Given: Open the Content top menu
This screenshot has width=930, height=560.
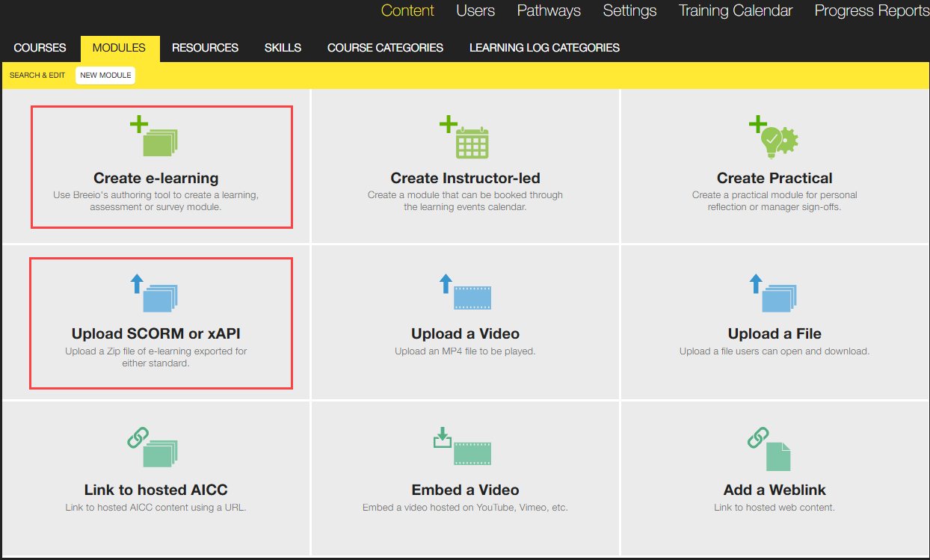Looking at the screenshot, I should 407,10.
